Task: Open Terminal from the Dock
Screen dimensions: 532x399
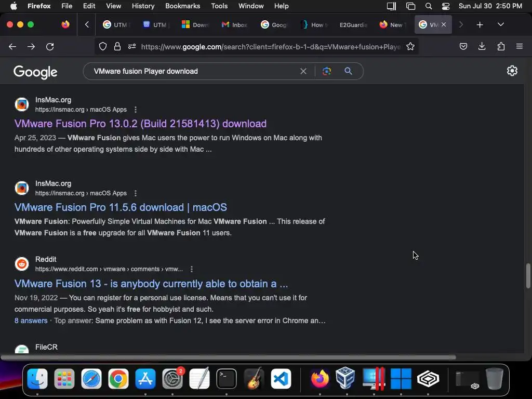Action: click(227, 379)
